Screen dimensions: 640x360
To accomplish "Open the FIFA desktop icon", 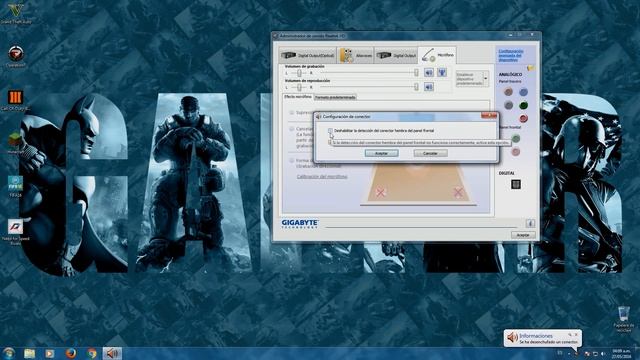I will point(16,186).
